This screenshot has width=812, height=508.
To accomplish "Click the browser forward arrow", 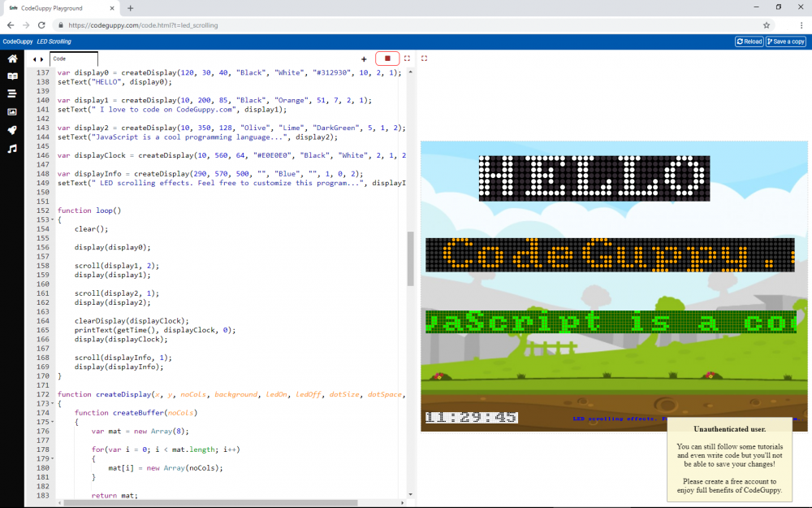I will coord(26,25).
